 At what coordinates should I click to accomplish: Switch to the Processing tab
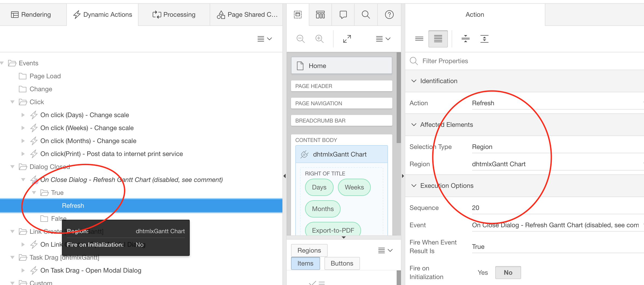click(x=174, y=14)
